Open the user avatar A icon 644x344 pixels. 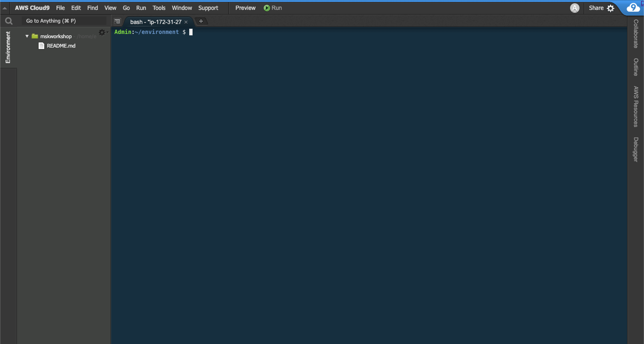(x=575, y=8)
